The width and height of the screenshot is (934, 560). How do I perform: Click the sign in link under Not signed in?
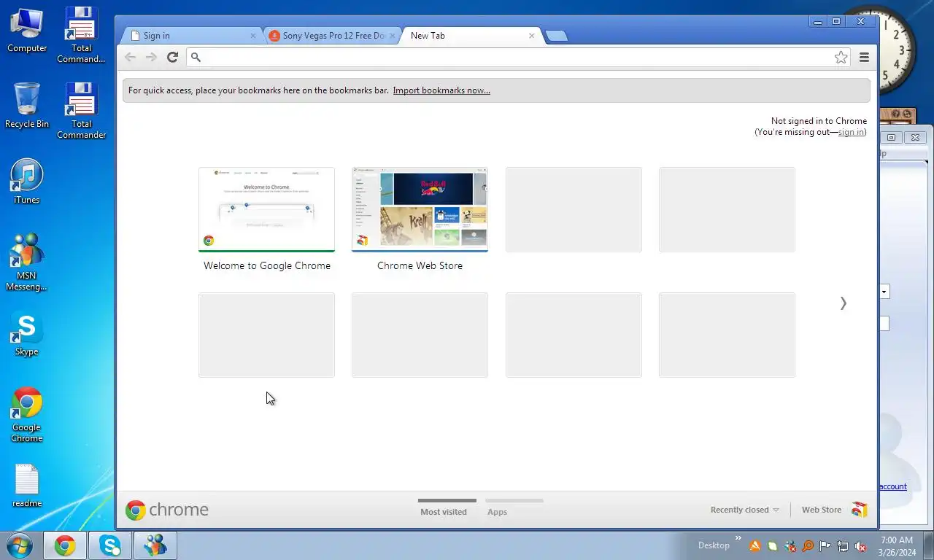pos(851,132)
